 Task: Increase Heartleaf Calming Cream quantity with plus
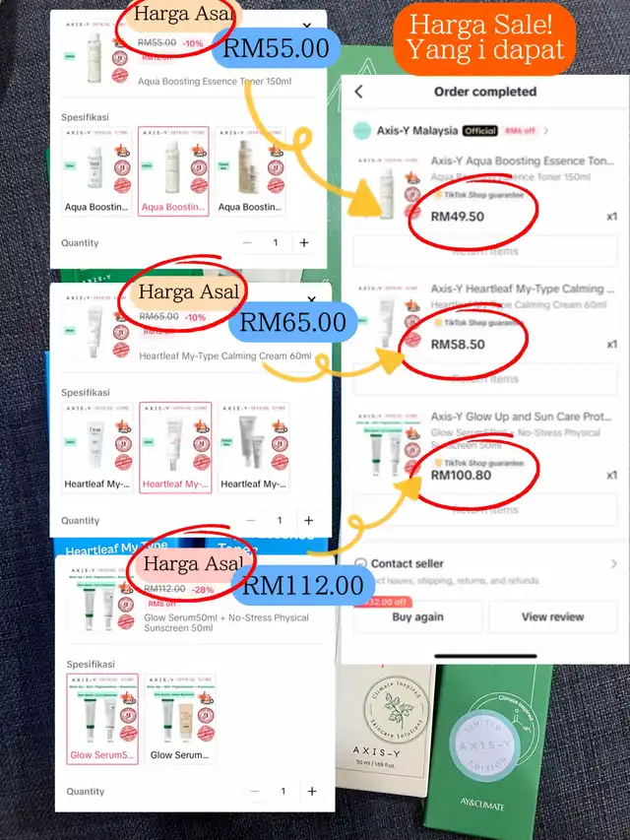(x=308, y=520)
